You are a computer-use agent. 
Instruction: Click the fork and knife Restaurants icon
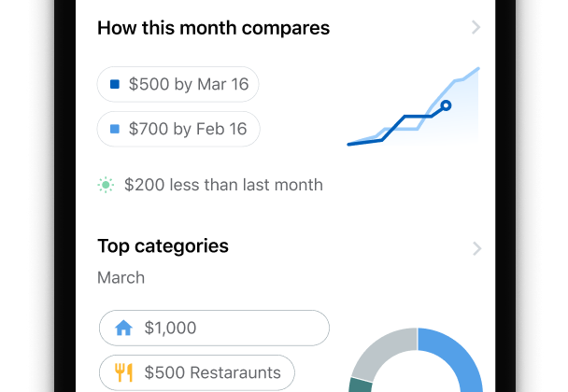click(123, 373)
